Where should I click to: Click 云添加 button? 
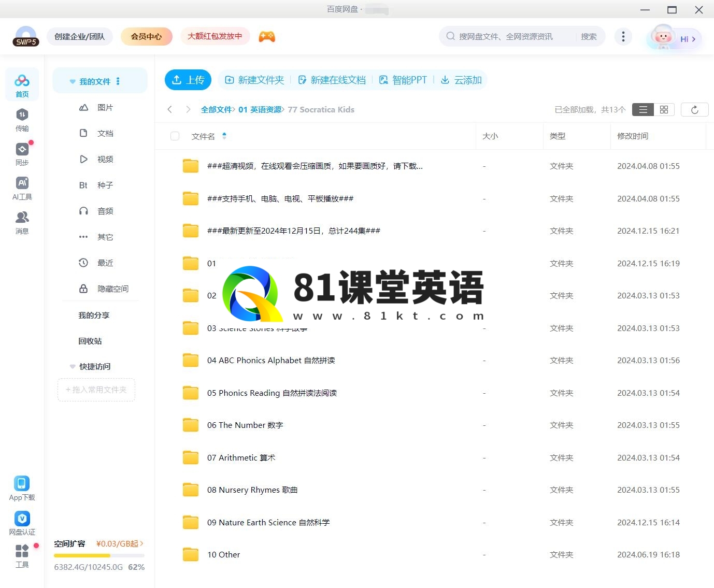click(461, 80)
